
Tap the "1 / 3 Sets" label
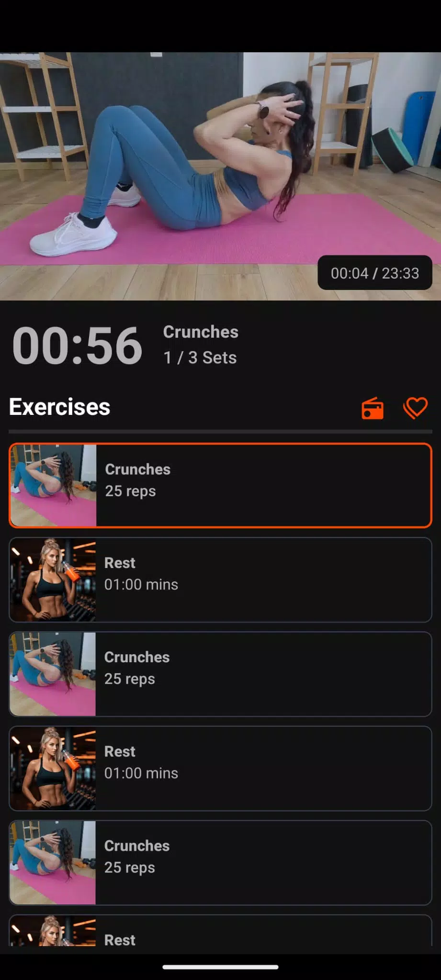click(x=200, y=357)
